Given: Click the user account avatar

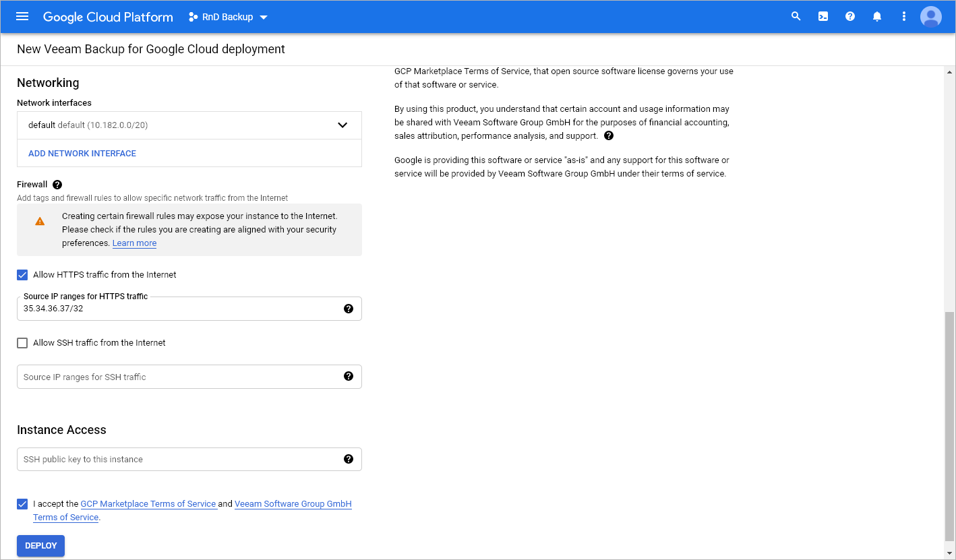Looking at the screenshot, I should pos(931,17).
